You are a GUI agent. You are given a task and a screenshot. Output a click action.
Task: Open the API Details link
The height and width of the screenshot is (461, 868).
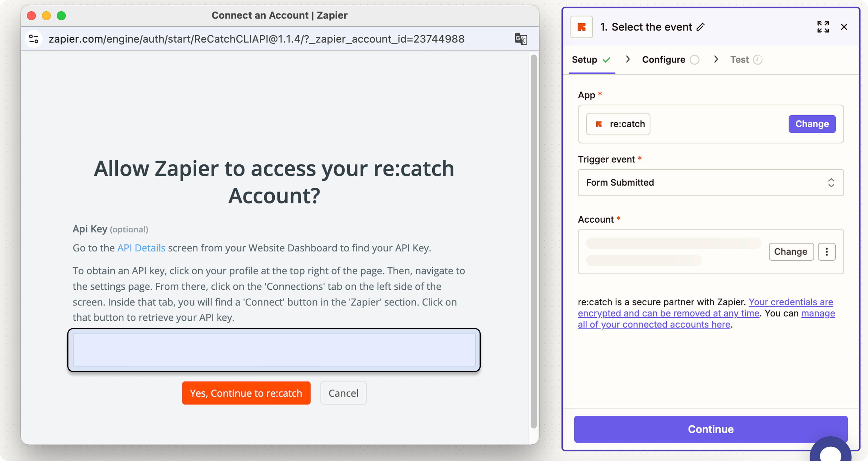coord(141,248)
